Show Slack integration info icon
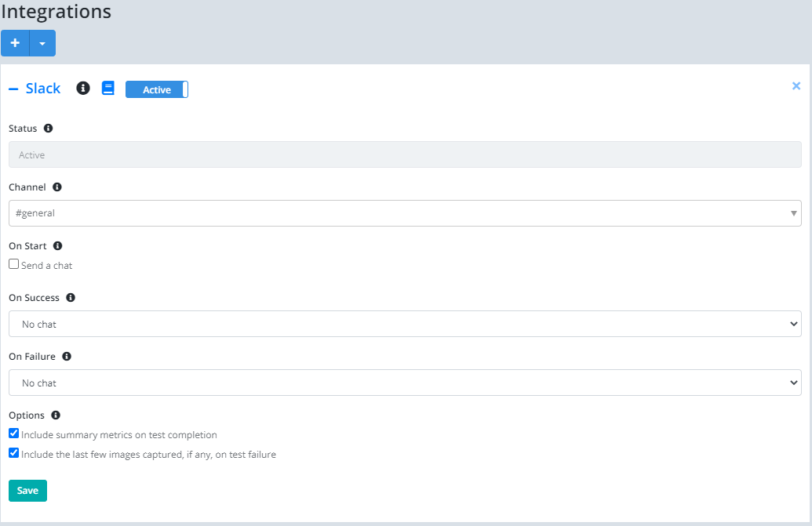Viewport: 812px width, 526px height. [83, 88]
